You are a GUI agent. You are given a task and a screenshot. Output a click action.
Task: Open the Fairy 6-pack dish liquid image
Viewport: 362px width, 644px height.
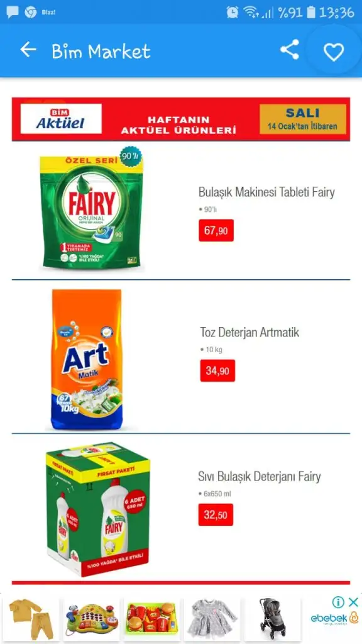point(97,509)
